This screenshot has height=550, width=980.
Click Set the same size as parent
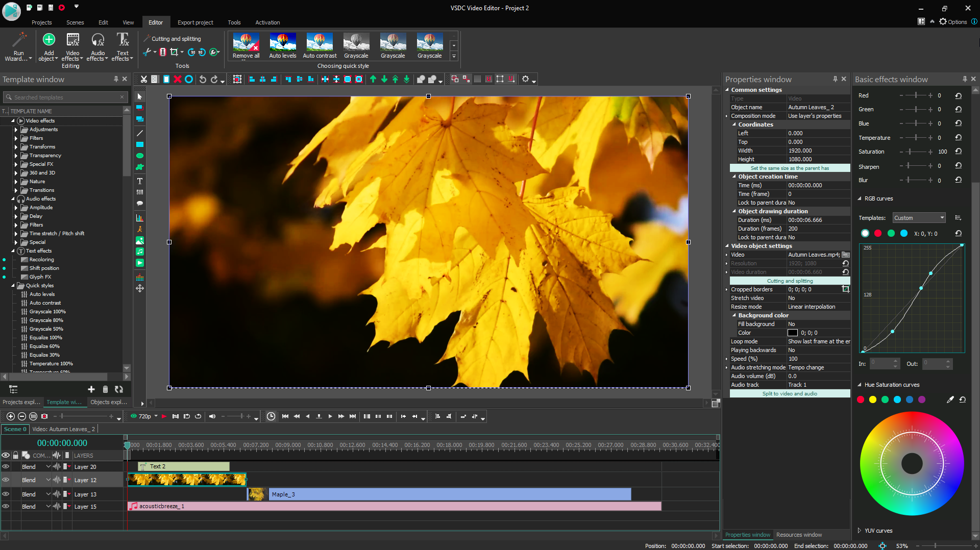[x=790, y=168]
